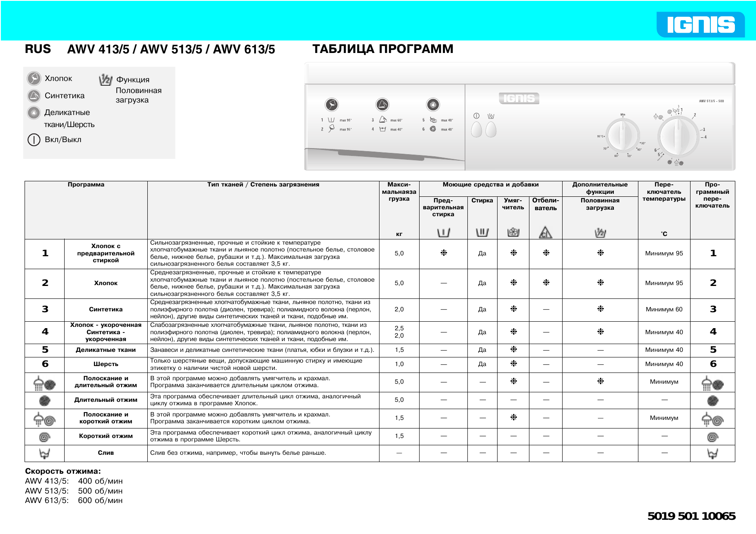756x534 pixels.
Task: Click the rinse and short spin icon, right column
Action: click(712, 419)
